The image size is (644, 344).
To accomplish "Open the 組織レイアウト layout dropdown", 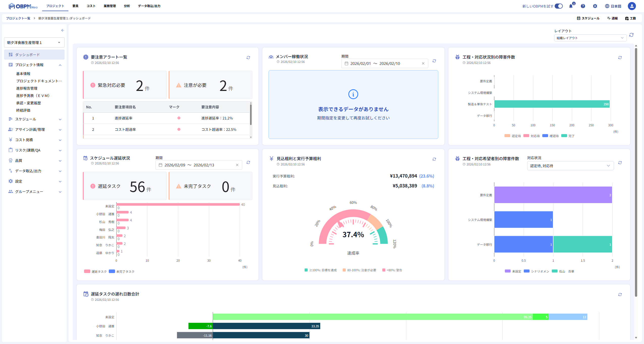I will coord(590,38).
